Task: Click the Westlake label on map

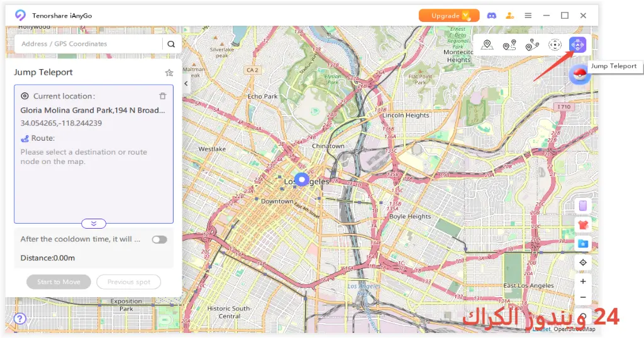Action: coord(212,149)
